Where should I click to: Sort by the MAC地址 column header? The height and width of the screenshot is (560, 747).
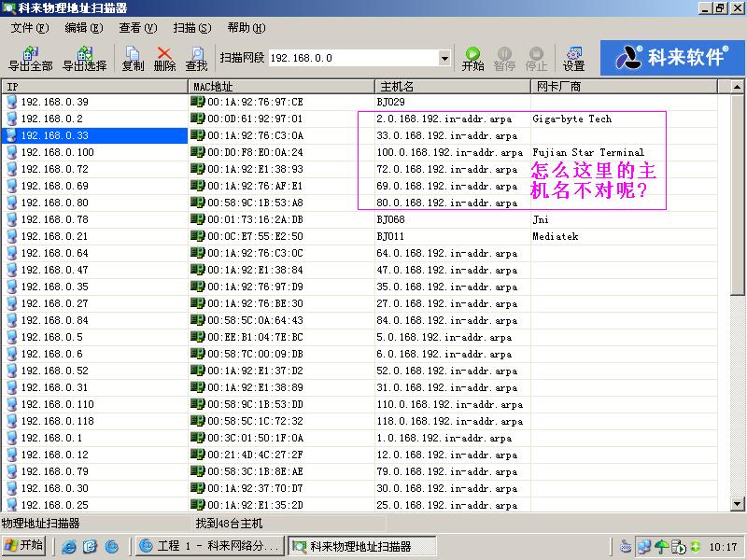(x=280, y=87)
